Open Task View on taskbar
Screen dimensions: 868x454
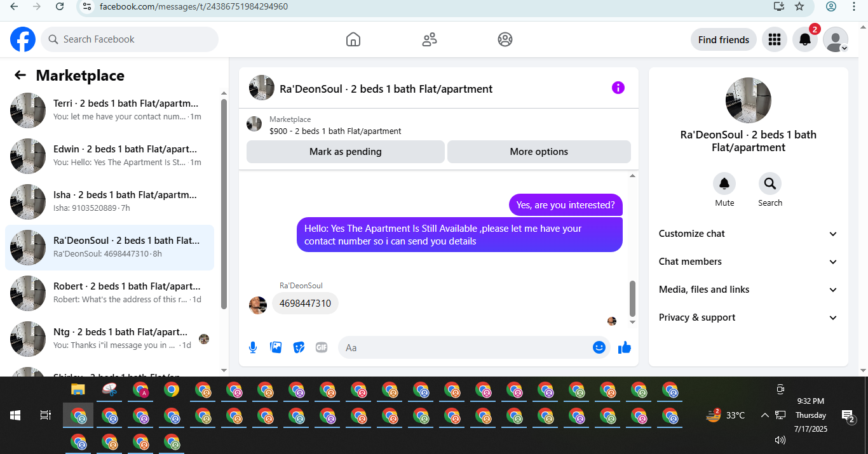tap(46, 415)
